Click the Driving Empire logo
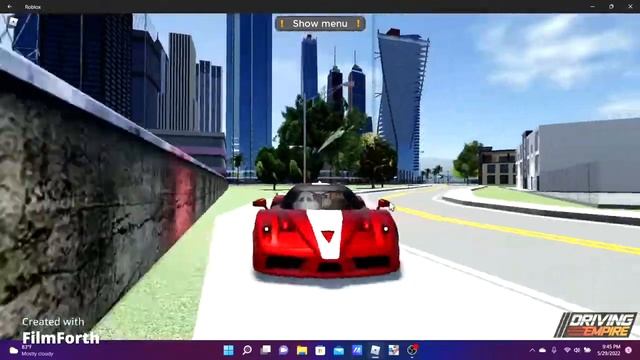The width and height of the screenshot is (640, 360). [x=596, y=325]
